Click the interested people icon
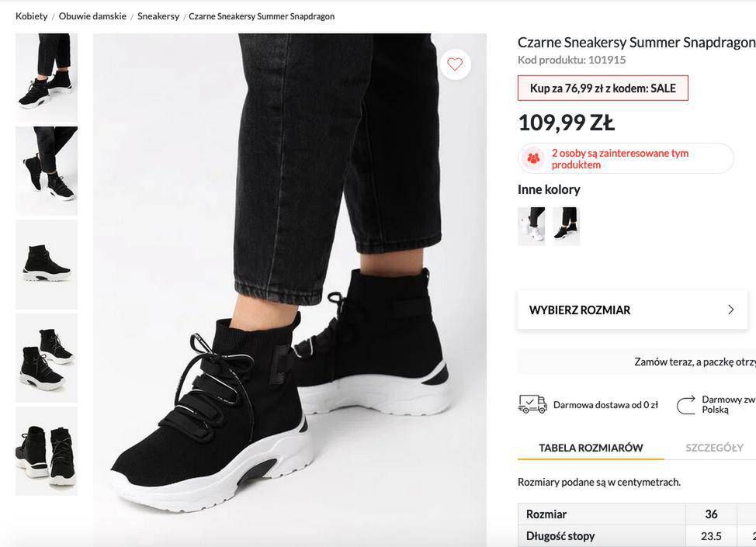 [x=533, y=158]
